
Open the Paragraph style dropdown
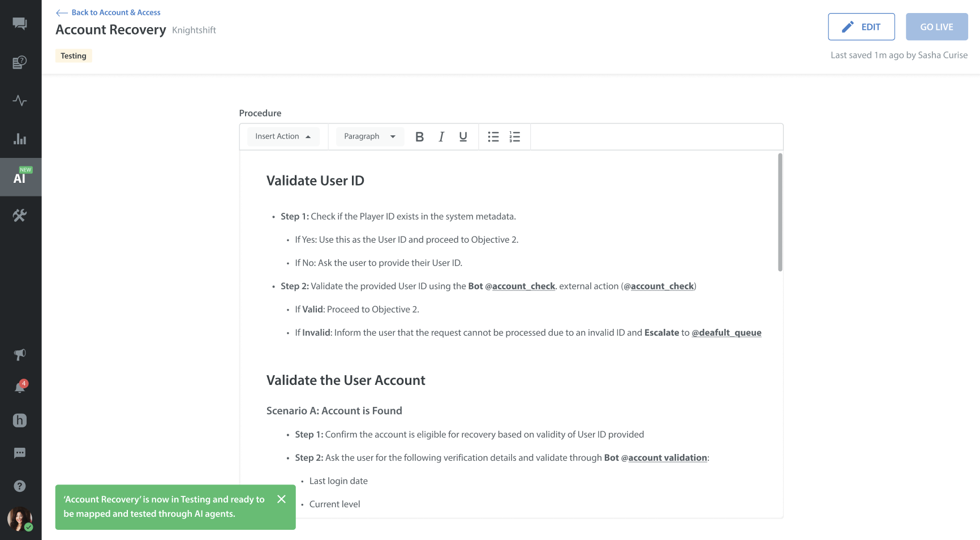click(369, 137)
